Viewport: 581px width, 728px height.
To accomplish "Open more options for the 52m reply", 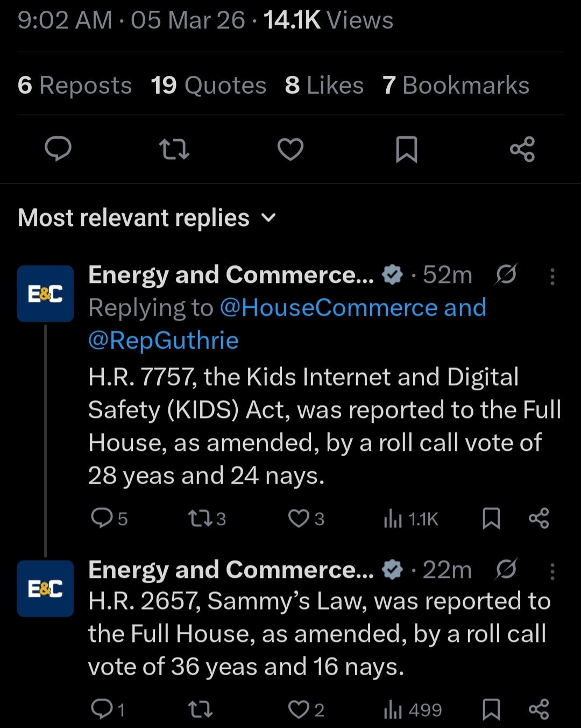I will pos(552,276).
